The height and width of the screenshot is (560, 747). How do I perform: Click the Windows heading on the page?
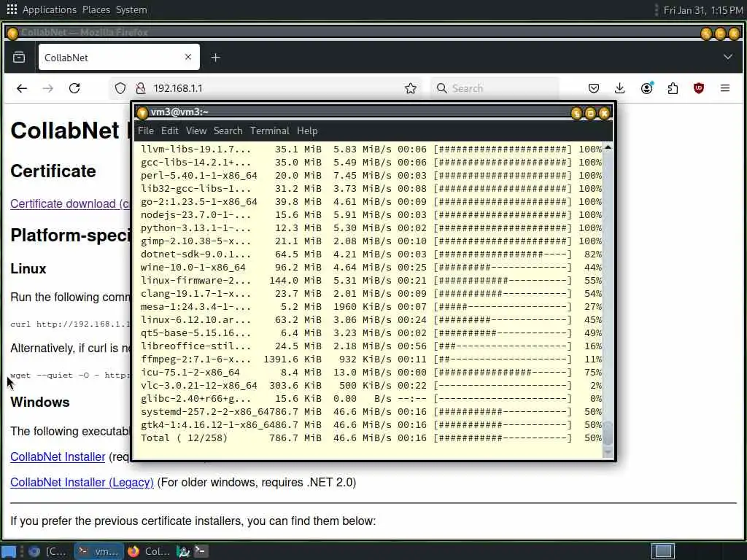40,402
